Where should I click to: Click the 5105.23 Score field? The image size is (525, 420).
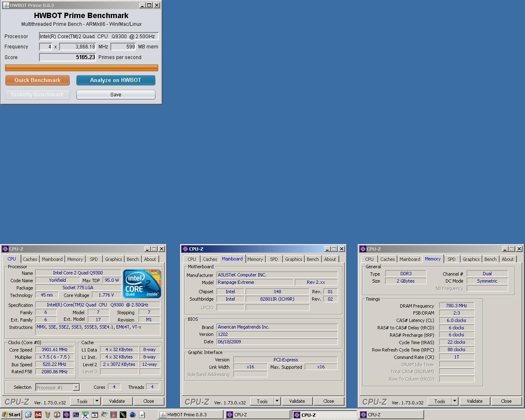(68, 57)
